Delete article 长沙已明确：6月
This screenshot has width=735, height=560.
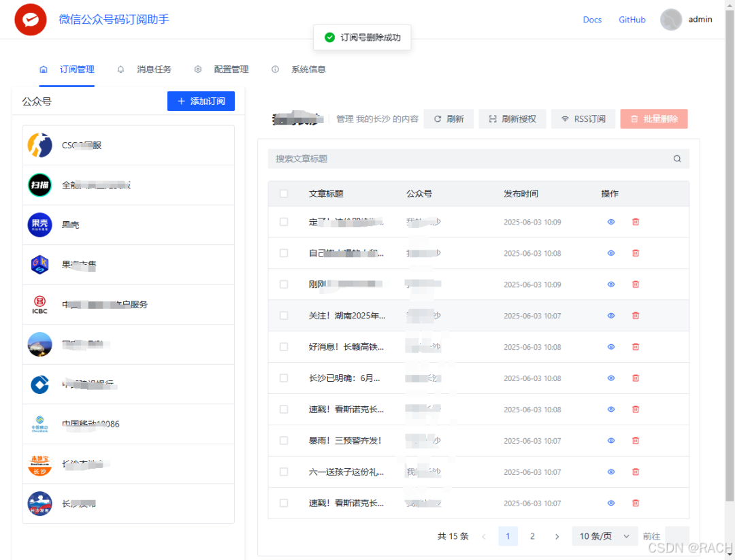pyautogui.click(x=636, y=378)
